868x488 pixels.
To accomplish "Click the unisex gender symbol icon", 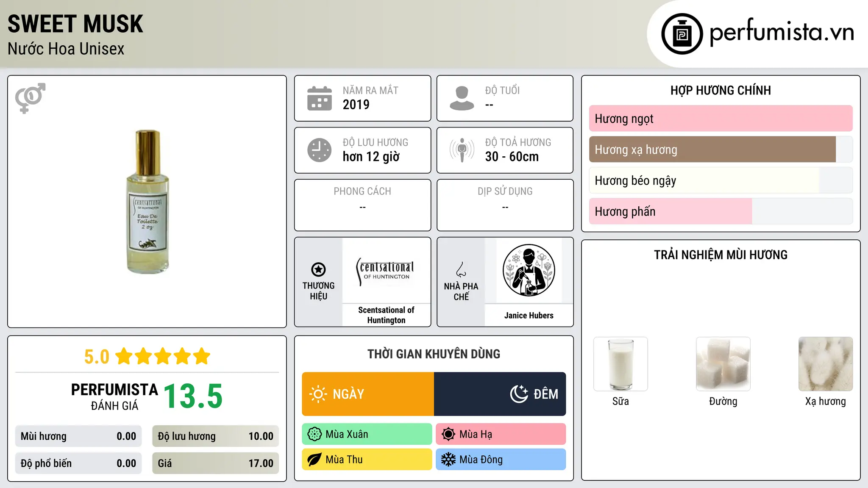I will click(x=30, y=98).
